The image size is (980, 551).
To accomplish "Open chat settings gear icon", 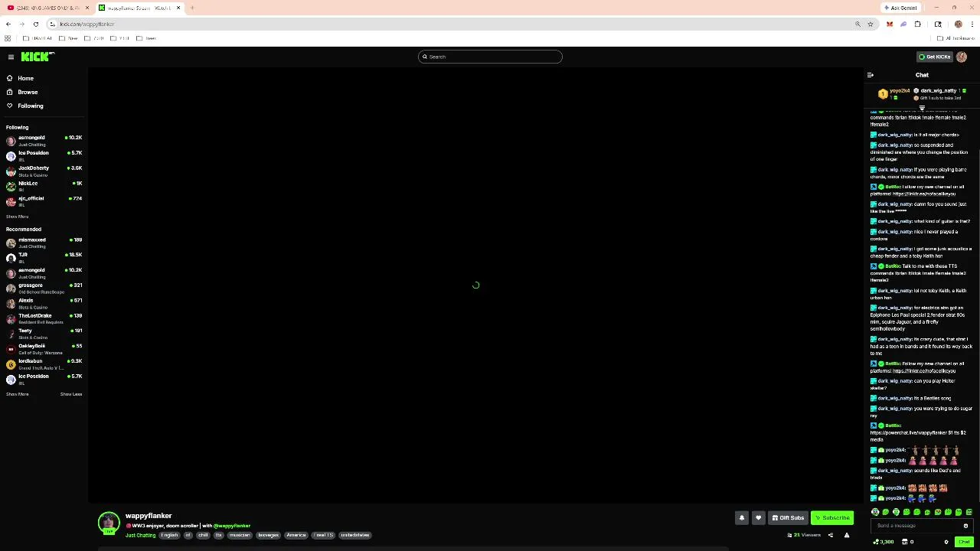I will (x=946, y=542).
